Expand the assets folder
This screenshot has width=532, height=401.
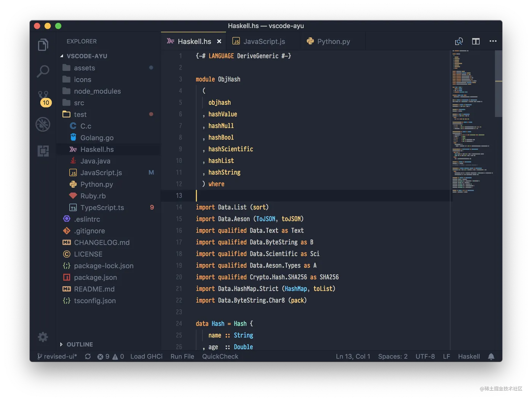(108, 68)
